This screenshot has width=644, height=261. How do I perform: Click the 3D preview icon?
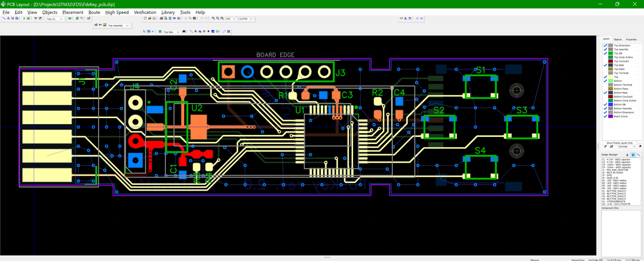pyautogui.click(x=174, y=18)
